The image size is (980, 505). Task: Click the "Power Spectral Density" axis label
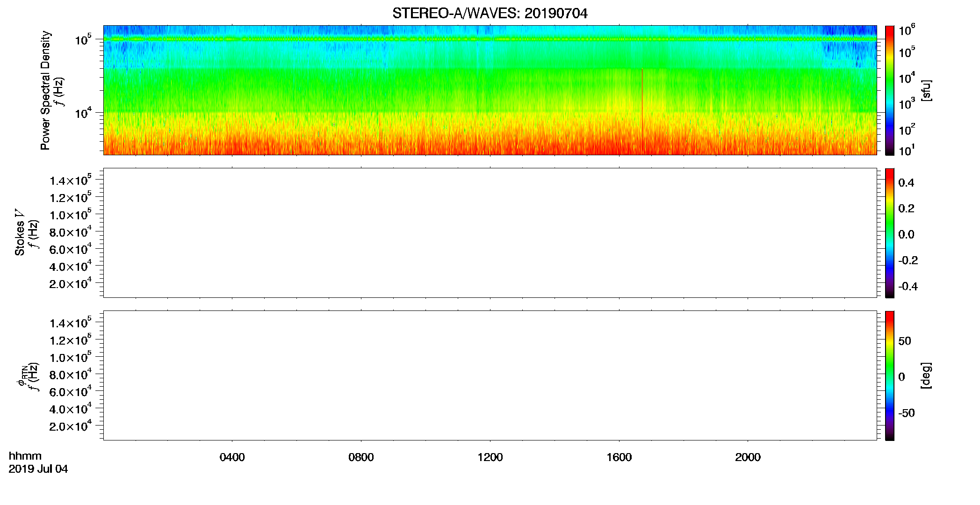[45, 90]
